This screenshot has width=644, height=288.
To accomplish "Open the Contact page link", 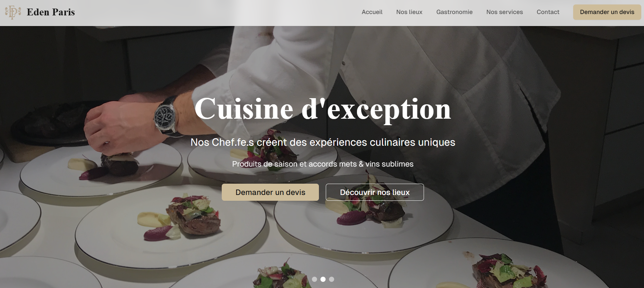I will [548, 12].
